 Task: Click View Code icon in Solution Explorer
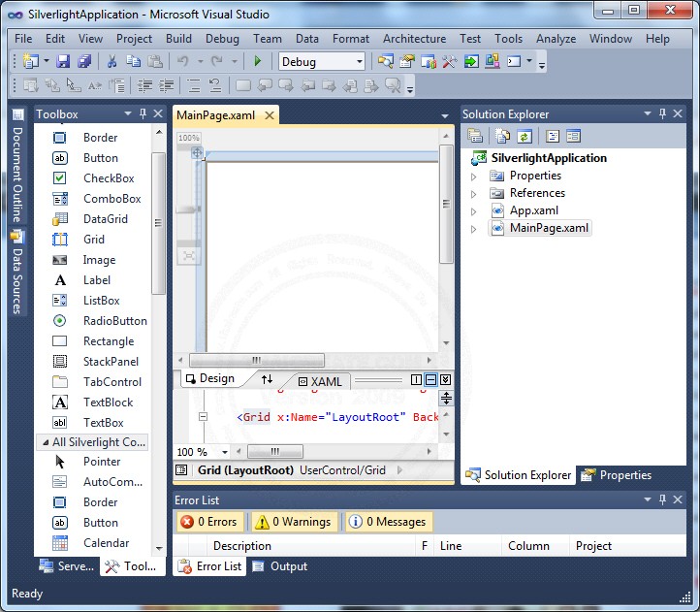click(553, 136)
